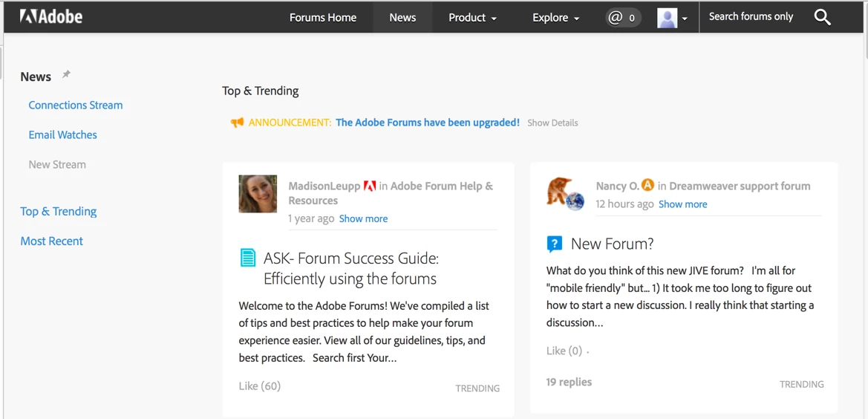The height and width of the screenshot is (419, 868).
Task: Expand the Product dropdown menu
Action: point(472,18)
